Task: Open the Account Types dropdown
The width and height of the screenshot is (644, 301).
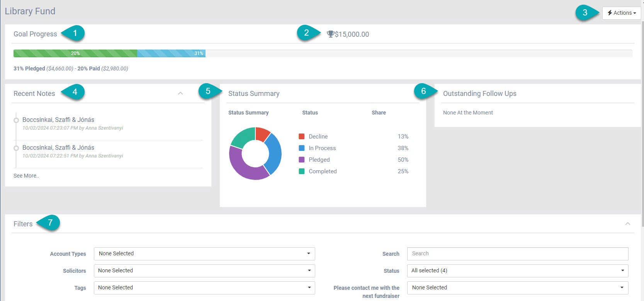Action: (204, 254)
